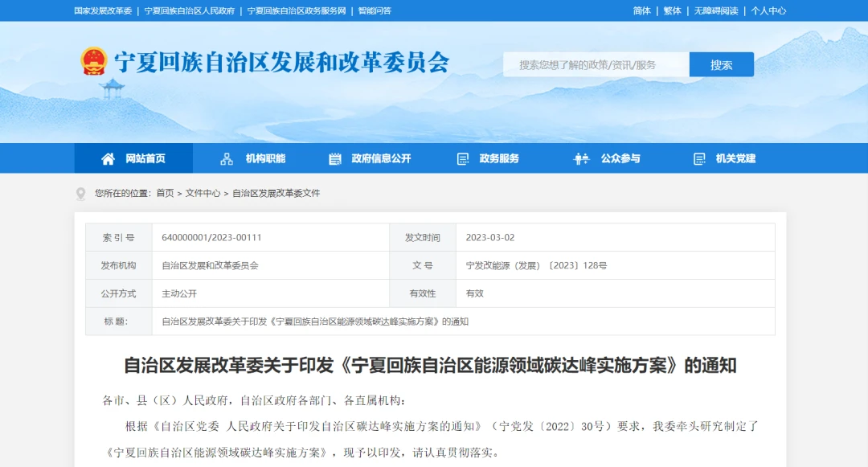Open 宁夏回族自治区人民政府 top link
Viewport: 868px width, 467px height.
(190, 11)
